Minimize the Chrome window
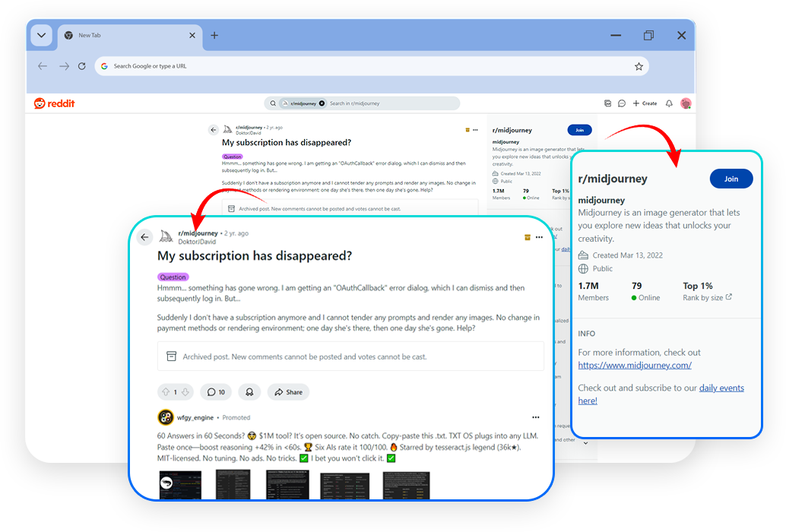Screen dimensions: 786x532 tap(616, 36)
